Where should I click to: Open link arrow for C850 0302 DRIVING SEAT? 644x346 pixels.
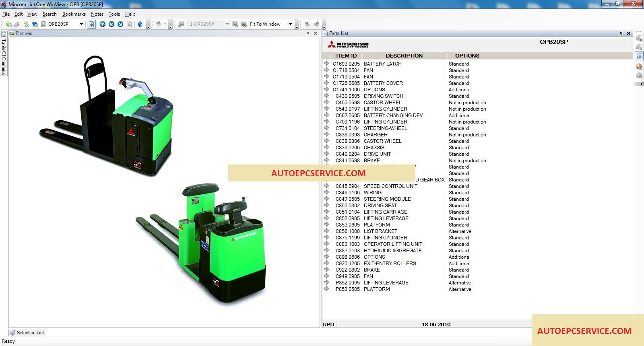point(326,205)
